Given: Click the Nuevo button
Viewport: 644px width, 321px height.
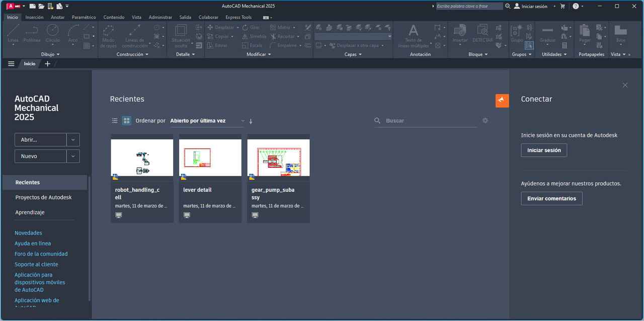Looking at the screenshot, I should 41,156.
